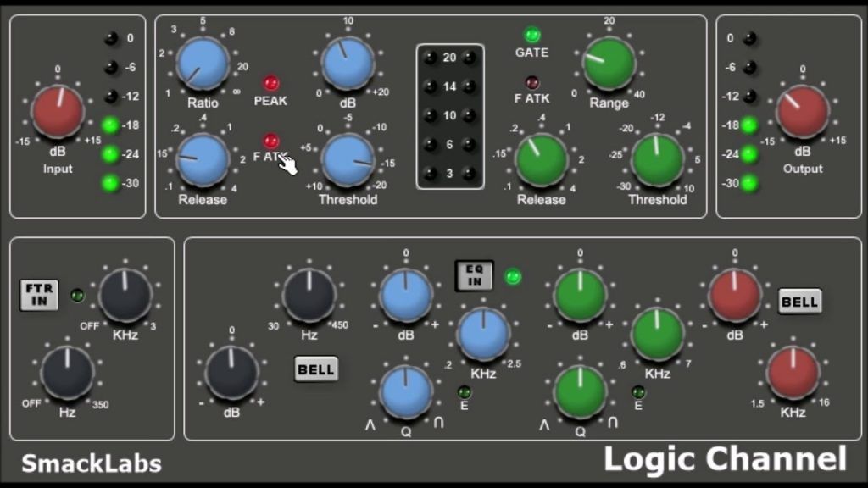Click the filter section's black KHz knob
868x488 pixels.
click(x=125, y=296)
